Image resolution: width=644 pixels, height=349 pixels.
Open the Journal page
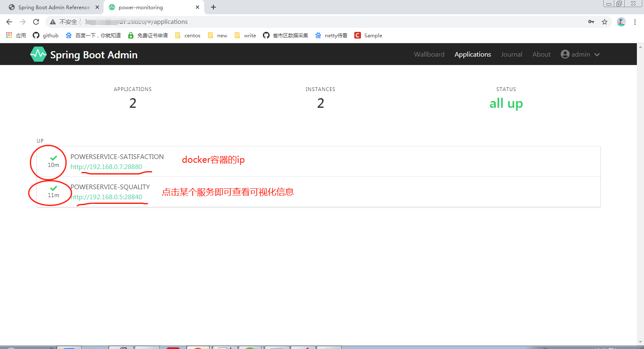point(512,54)
